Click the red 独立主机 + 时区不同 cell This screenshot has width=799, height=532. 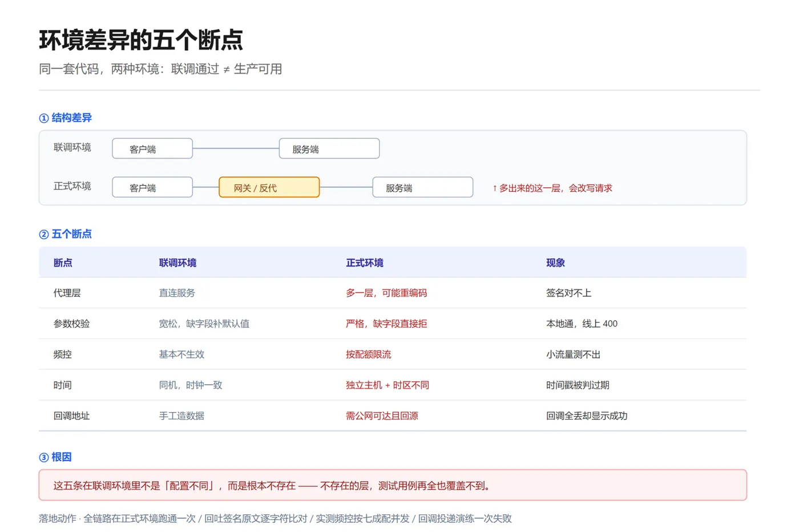[x=388, y=385]
